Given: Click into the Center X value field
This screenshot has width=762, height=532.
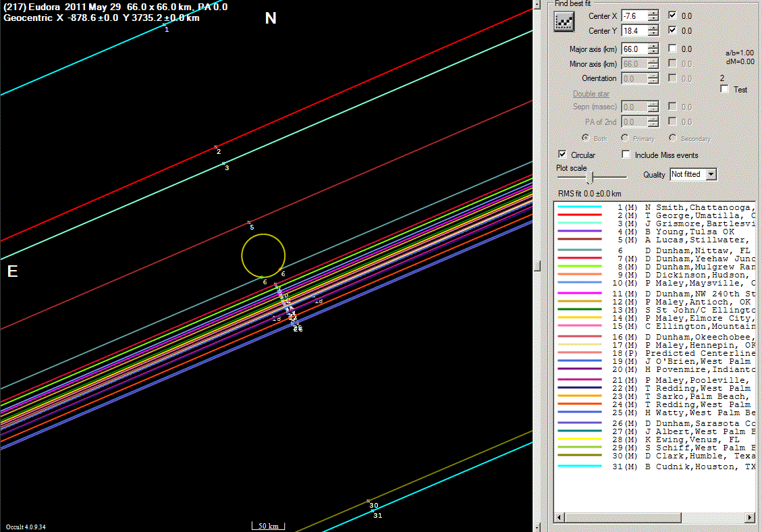Looking at the screenshot, I should (635, 16).
